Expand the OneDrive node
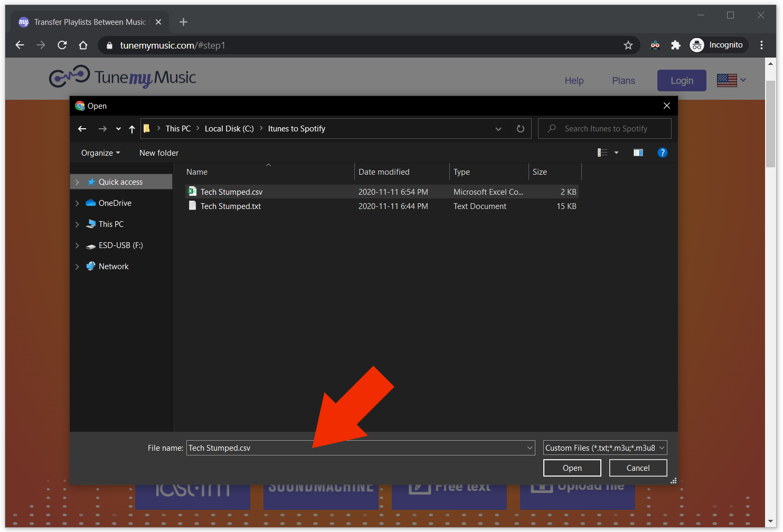783x532 pixels. tap(77, 203)
